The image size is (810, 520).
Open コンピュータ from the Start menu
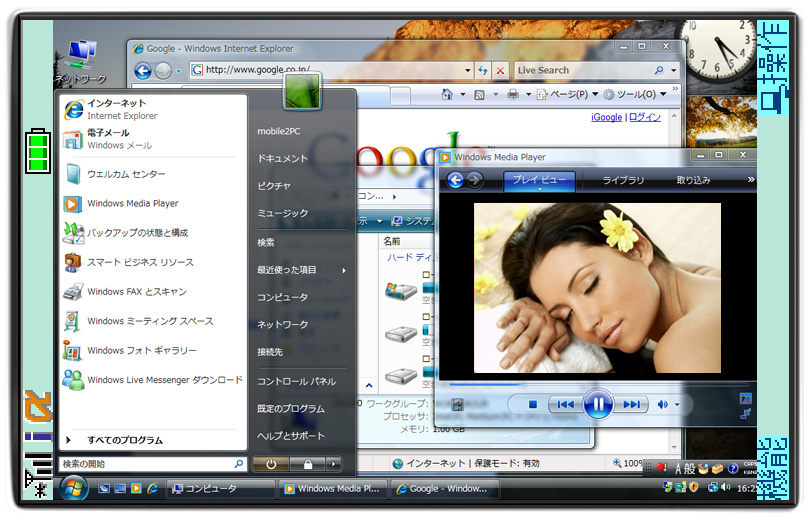coord(283,297)
